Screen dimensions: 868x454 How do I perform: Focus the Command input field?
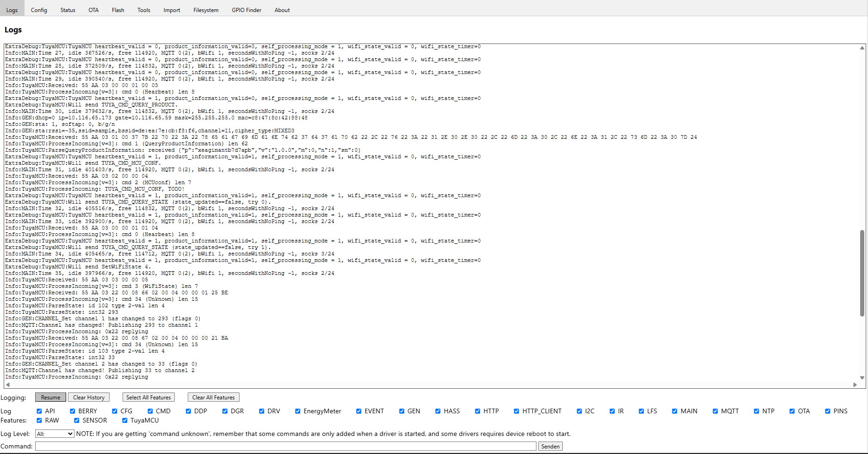(x=286, y=446)
